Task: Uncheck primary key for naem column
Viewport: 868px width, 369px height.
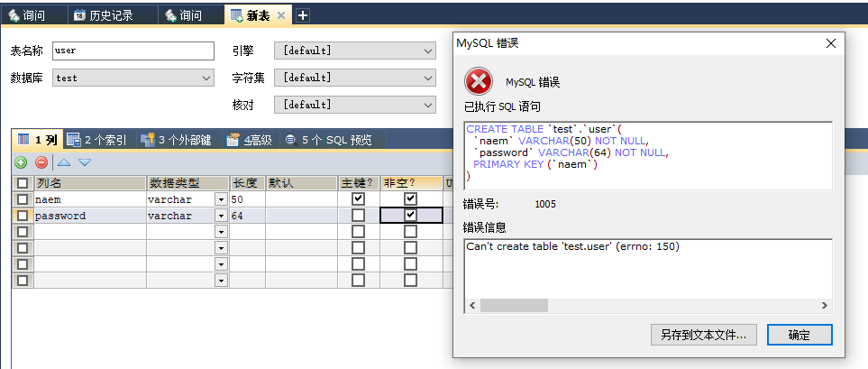Action: click(x=358, y=198)
